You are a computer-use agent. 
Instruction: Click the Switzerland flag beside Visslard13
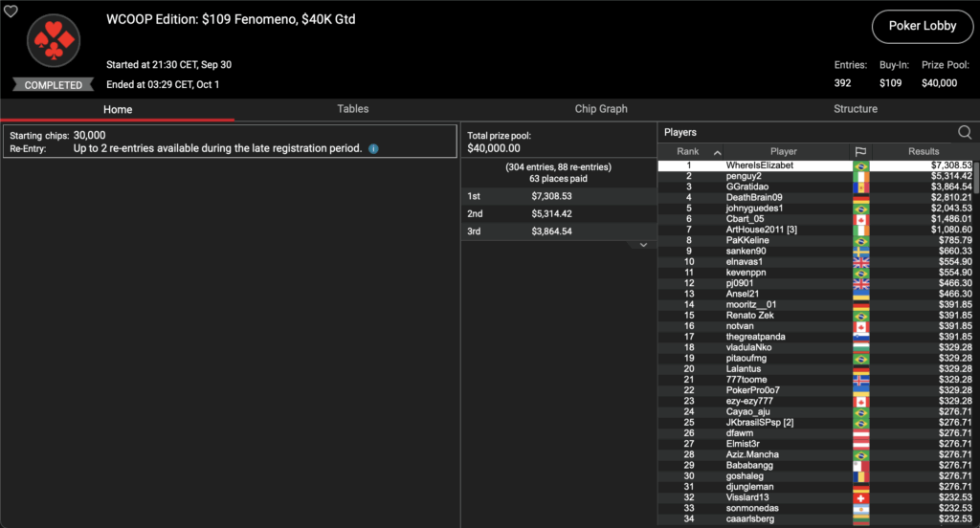coord(860,497)
